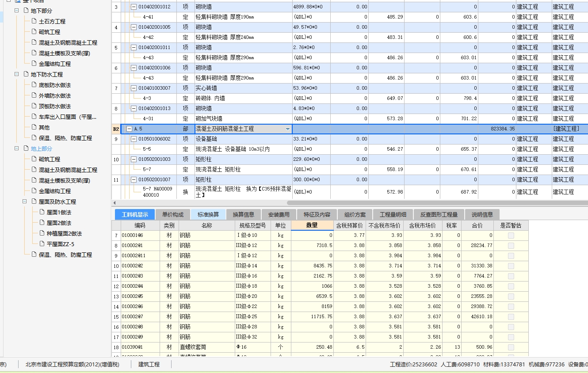Click the document icon beside 土石方工程

34,21
